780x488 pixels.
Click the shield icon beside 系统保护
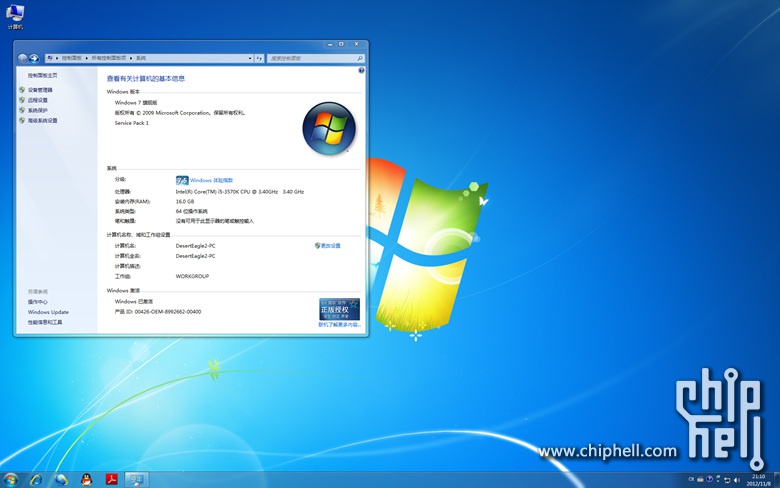click(x=22, y=110)
